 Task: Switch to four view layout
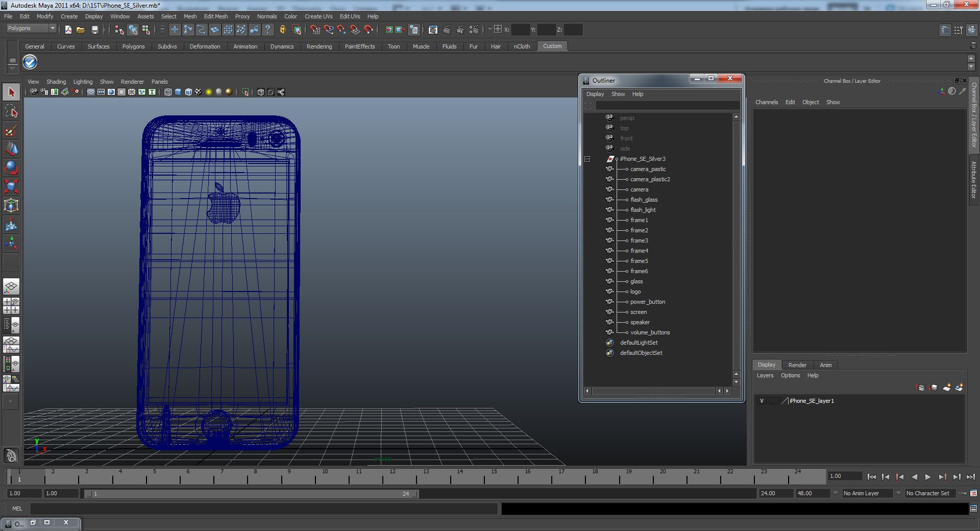pyautogui.click(x=11, y=305)
